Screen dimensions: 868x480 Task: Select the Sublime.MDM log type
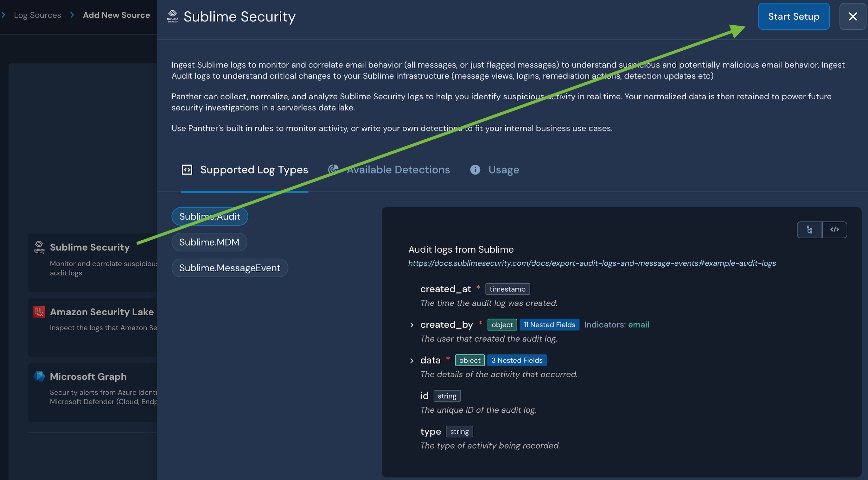point(209,242)
